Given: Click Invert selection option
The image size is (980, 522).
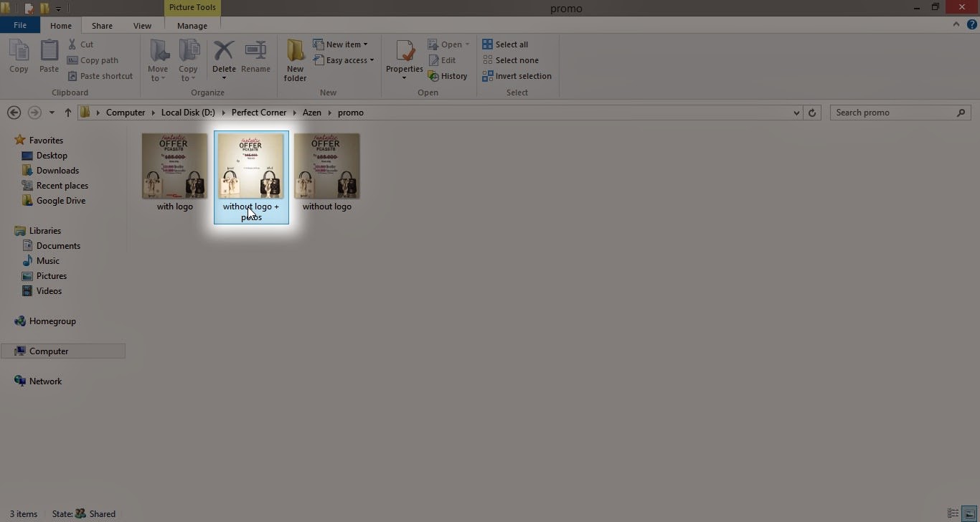Looking at the screenshot, I should click(x=517, y=76).
